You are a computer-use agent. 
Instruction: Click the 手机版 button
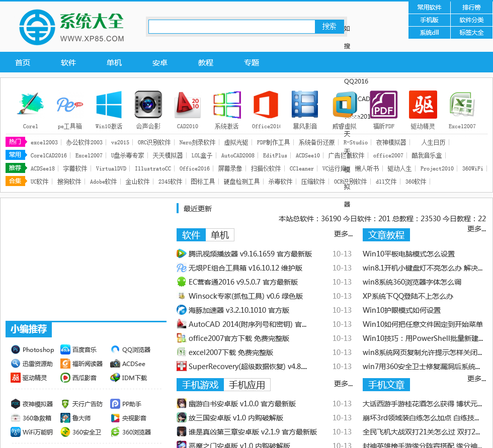pyautogui.click(x=429, y=20)
